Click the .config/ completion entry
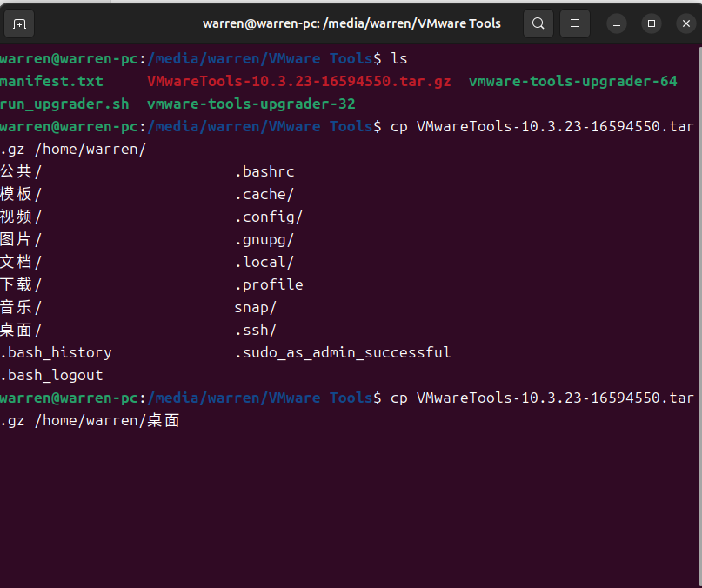This screenshot has height=588, width=702. pos(269,217)
